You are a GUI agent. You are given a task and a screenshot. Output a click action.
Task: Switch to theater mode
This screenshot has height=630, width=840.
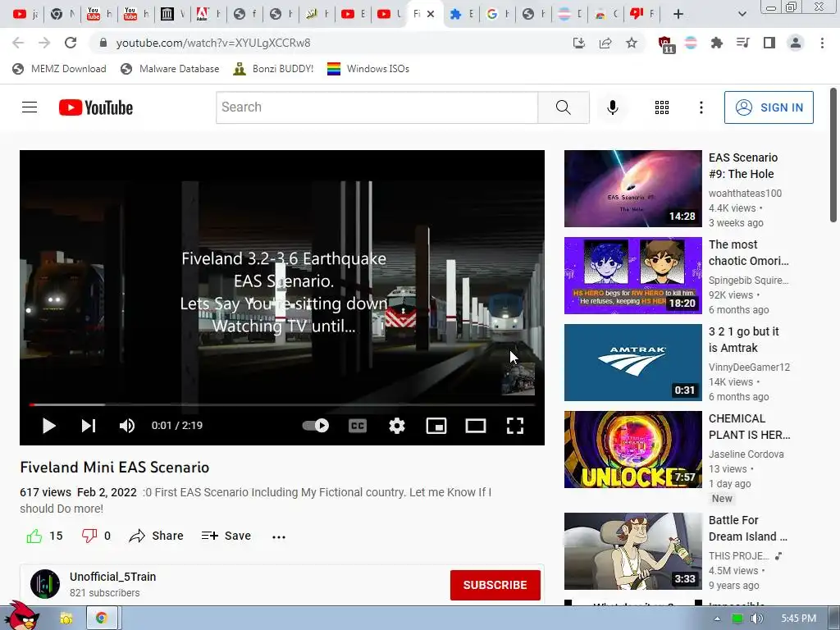(475, 426)
